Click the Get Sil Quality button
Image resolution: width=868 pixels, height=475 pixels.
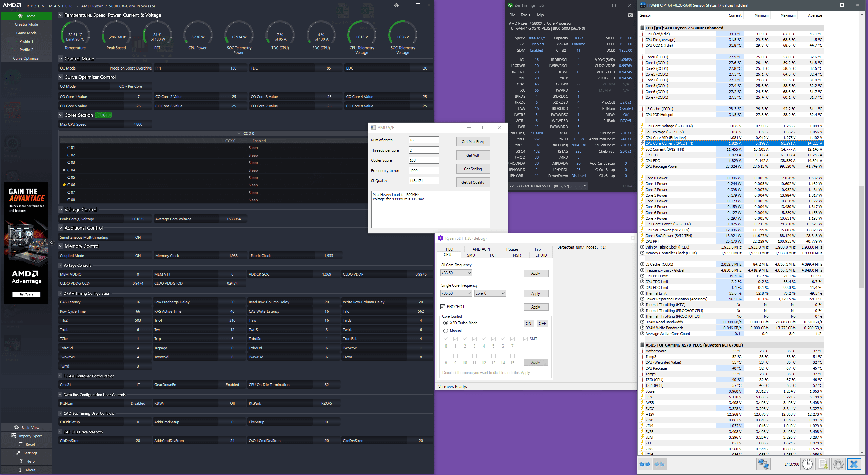[x=473, y=182]
